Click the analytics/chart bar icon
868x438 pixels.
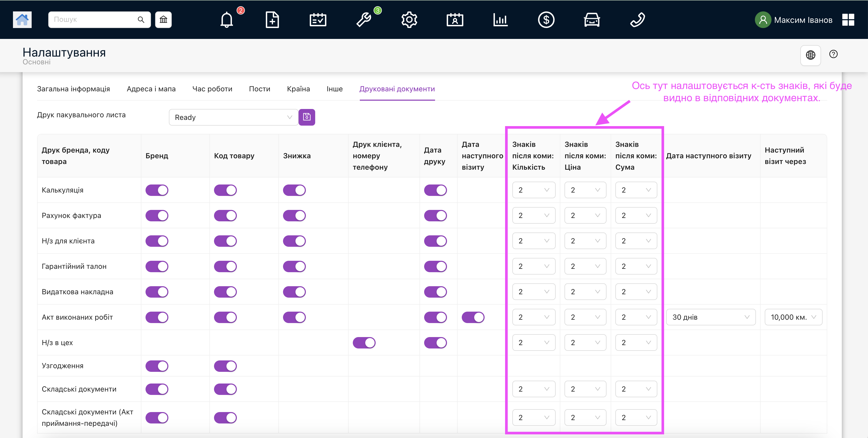[x=500, y=19]
